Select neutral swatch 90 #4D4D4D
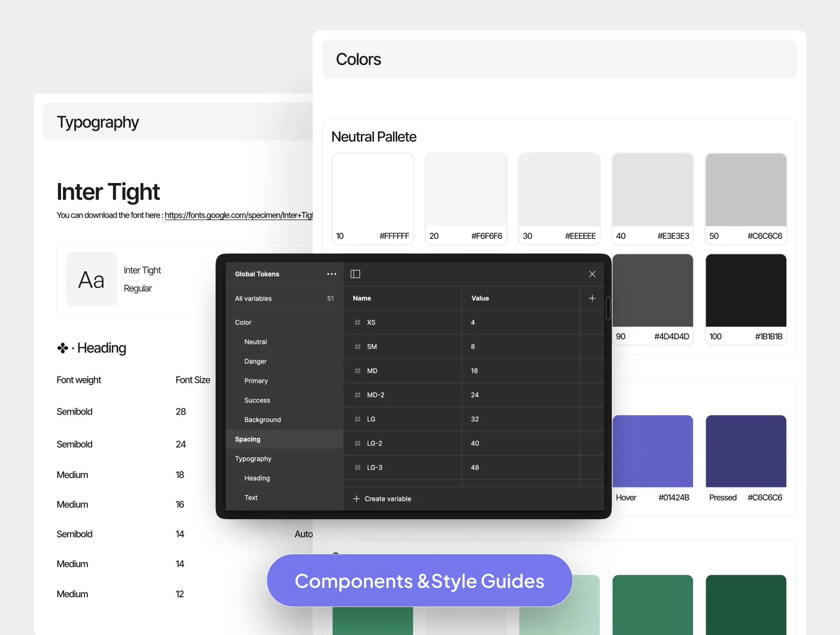This screenshot has width=840, height=635. coord(652,299)
